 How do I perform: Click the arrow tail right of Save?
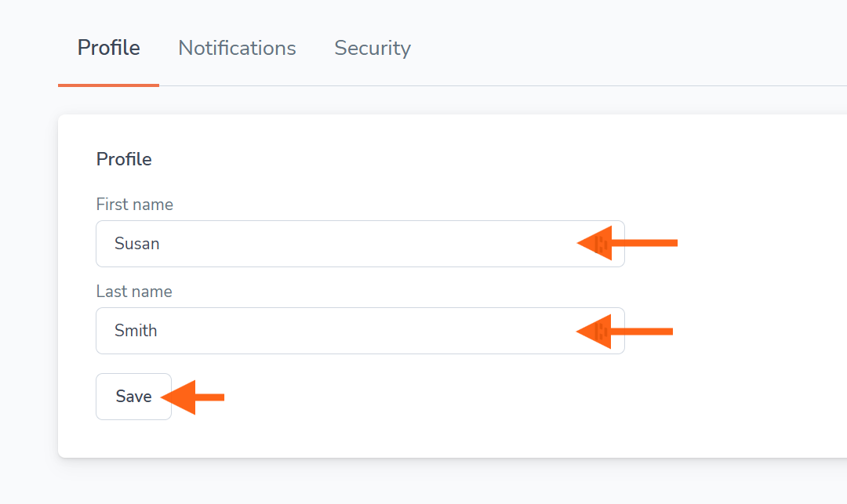(x=210, y=397)
